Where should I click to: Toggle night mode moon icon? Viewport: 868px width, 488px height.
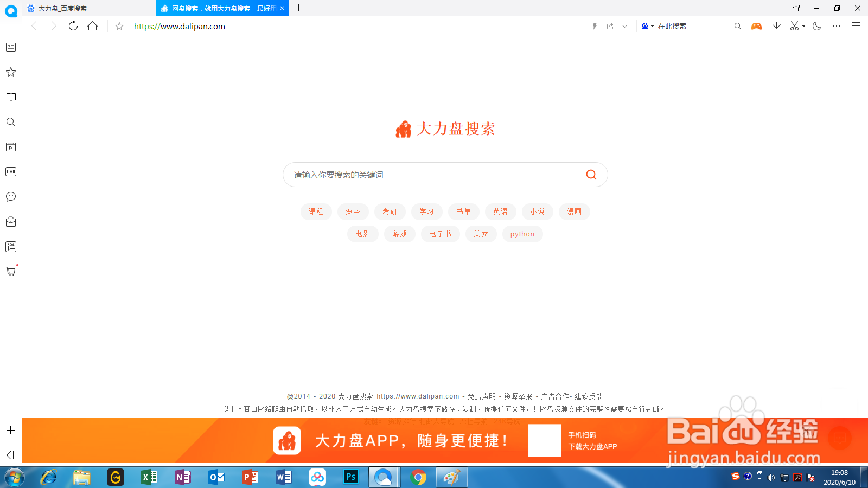(817, 26)
